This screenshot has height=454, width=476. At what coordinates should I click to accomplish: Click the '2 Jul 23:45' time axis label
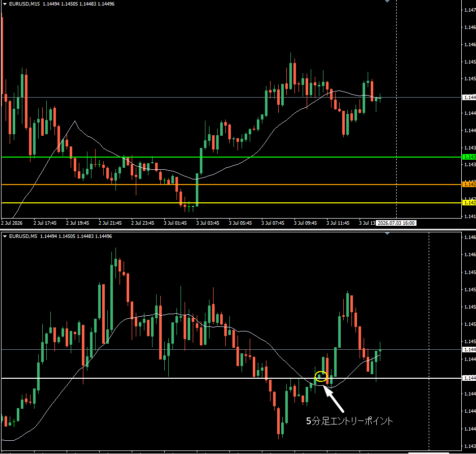pyautogui.click(x=142, y=223)
